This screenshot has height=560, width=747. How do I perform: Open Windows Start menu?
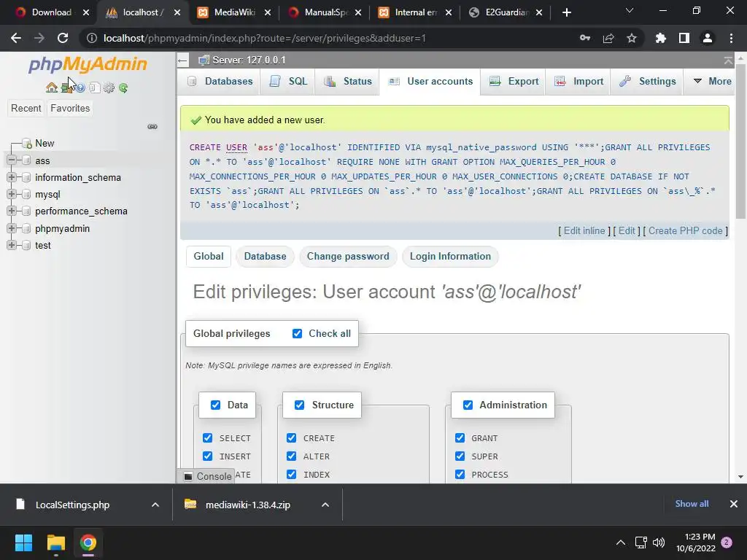[23, 542]
